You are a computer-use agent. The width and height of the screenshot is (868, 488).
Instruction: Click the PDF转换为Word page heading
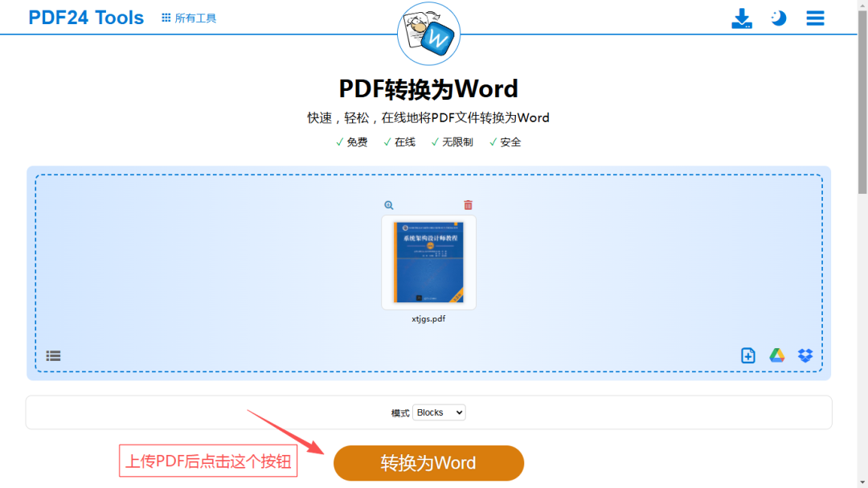428,88
